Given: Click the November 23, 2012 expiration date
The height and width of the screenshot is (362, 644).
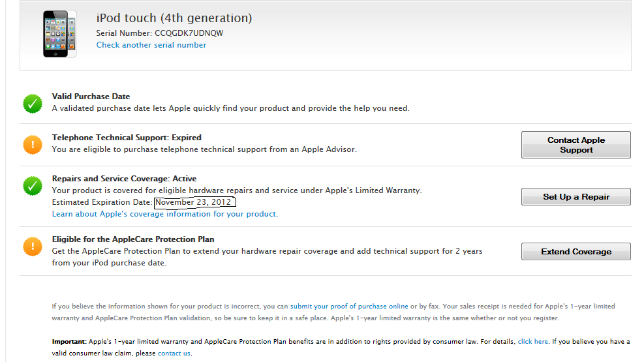Looking at the screenshot, I should click(194, 202).
